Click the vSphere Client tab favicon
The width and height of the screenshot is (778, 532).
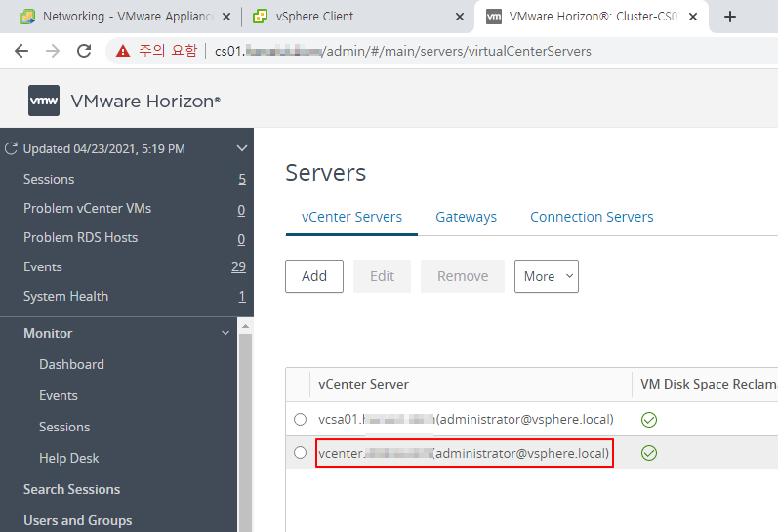[260, 17]
